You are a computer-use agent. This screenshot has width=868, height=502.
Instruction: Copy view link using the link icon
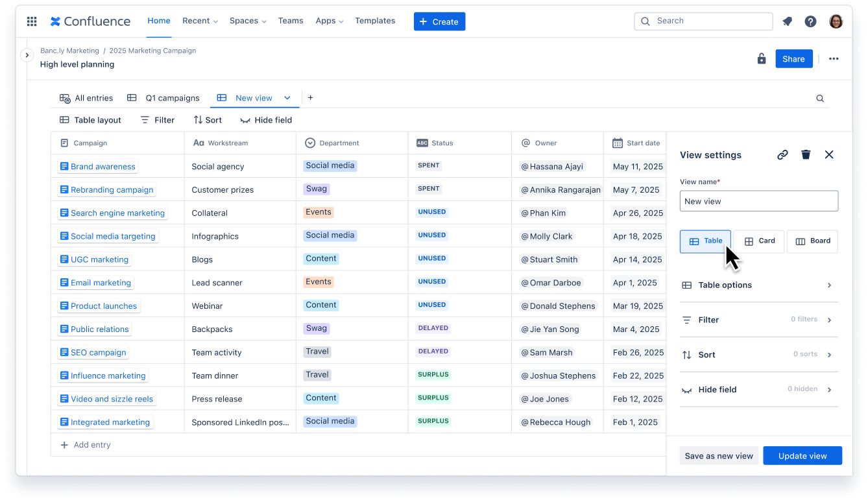pyautogui.click(x=782, y=154)
